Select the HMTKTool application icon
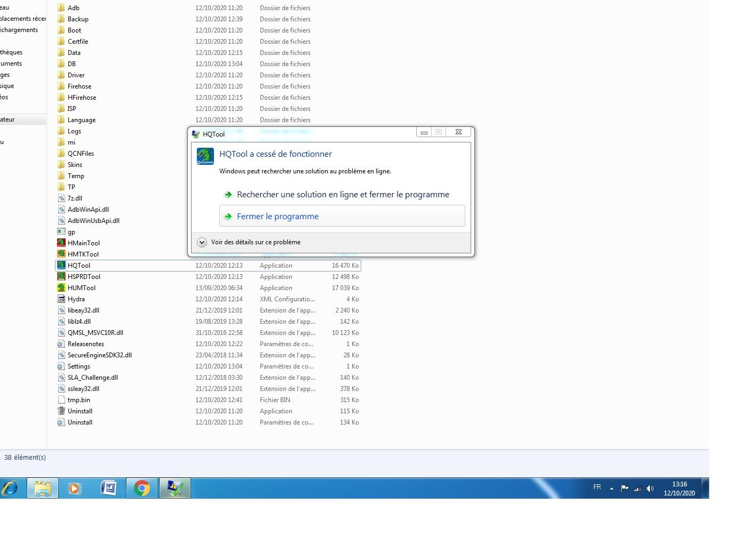Image resolution: width=747 pixels, height=560 pixels. pyautogui.click(x=61, y=254)
